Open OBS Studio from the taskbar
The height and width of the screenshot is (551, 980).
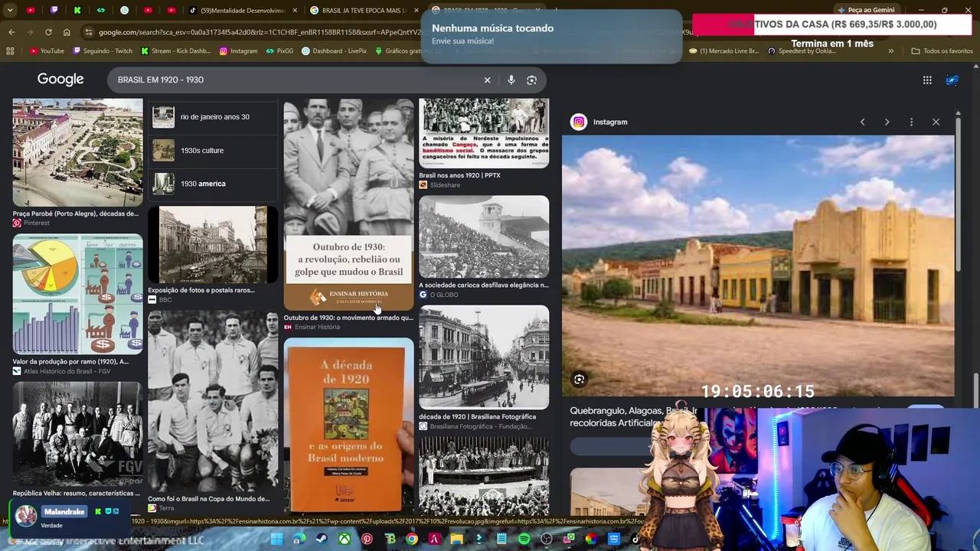click(x=547, y=540)
